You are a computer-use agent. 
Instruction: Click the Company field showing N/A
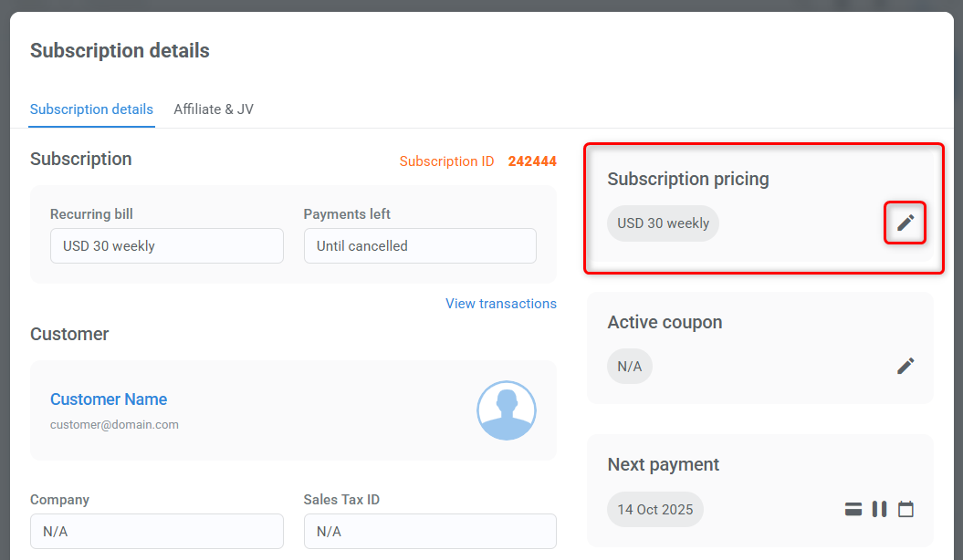point(156,531)
